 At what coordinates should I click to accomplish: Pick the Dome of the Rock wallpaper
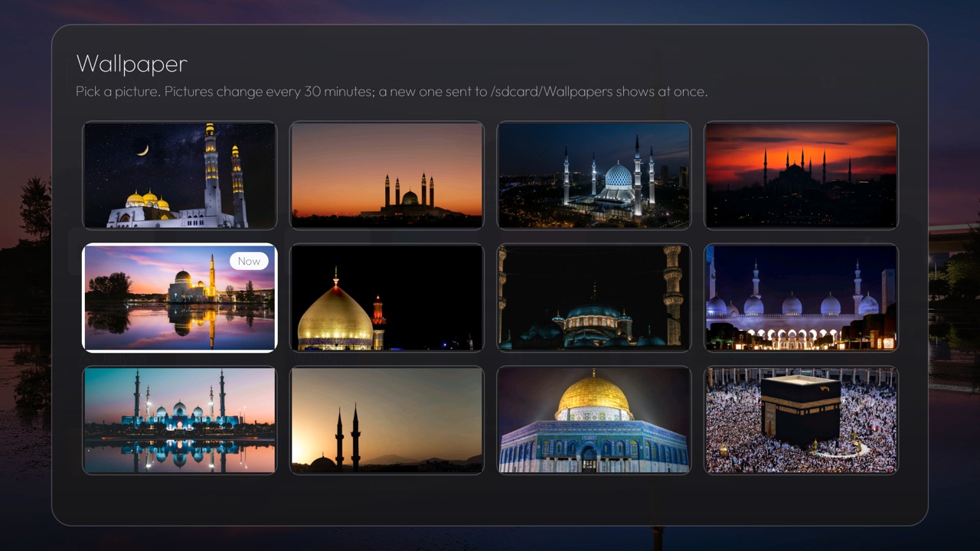click(593, 420)
